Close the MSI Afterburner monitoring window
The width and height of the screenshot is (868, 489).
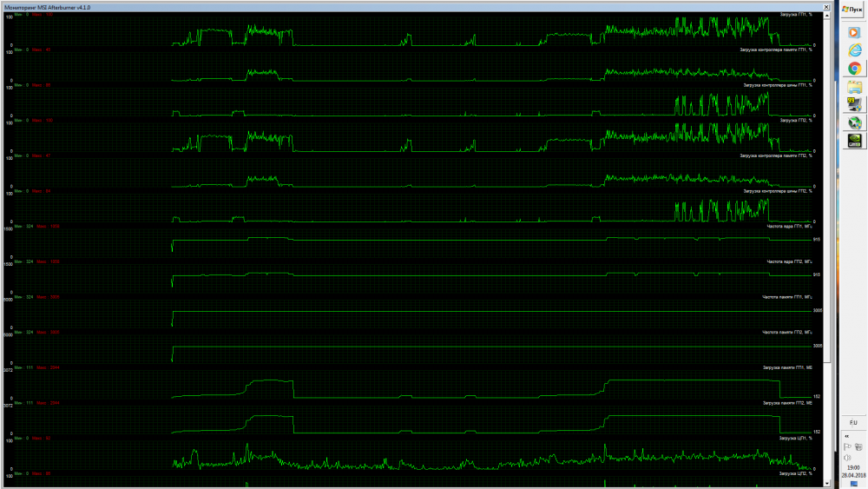click(x=826, y=7)
